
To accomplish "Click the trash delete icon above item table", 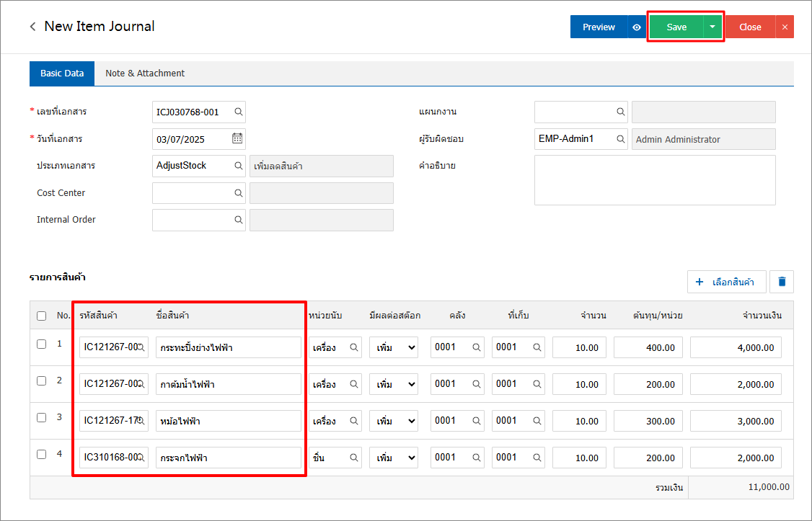I will (x=782, y=282).
